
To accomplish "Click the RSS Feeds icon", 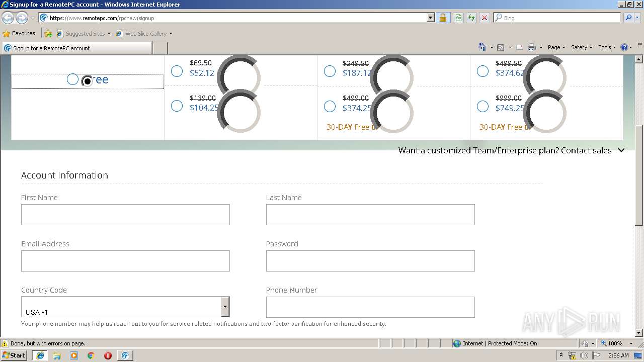I will (501, 47).
